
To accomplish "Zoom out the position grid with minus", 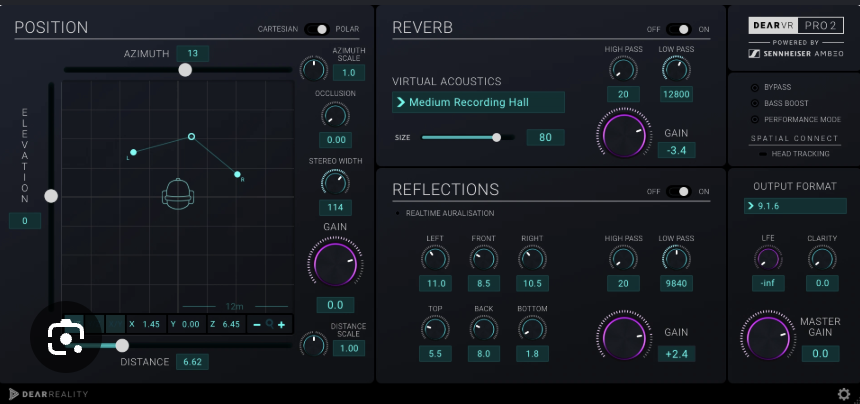I will [x=257, y=325].
